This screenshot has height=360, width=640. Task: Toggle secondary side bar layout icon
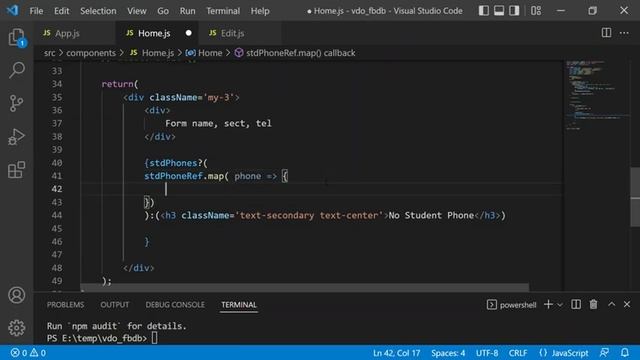(514, 11)
